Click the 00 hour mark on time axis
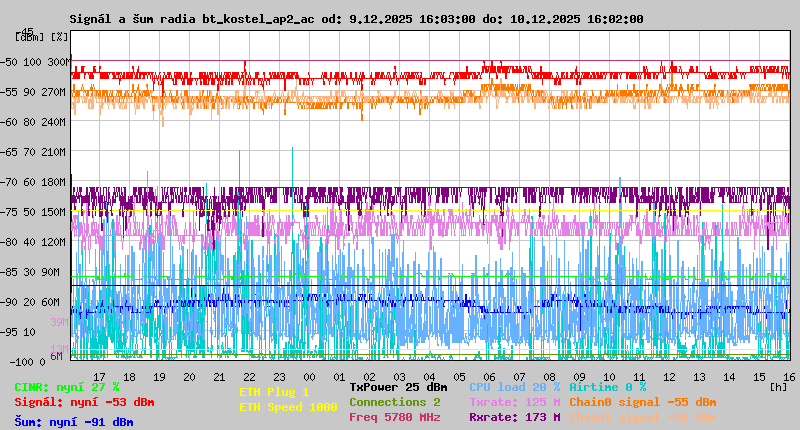The height and width of the screenshot is (430, 800). click(309, 376)
